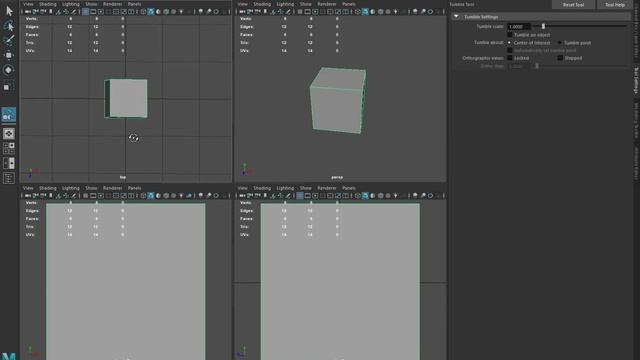Click the cube in the top viewport

(x=126, y=98)
